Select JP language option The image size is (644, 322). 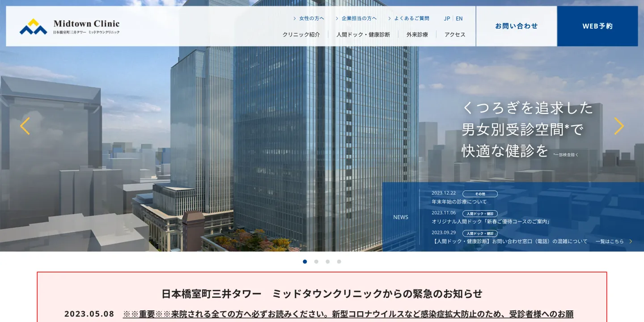[447, 18]
